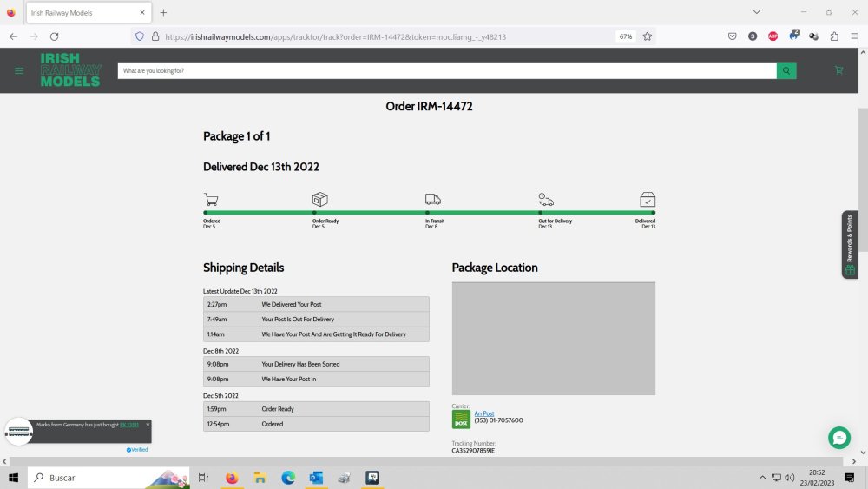Click the shopping cart icon
The width and height of the screenshot is (868, 489).
point(838,70)
